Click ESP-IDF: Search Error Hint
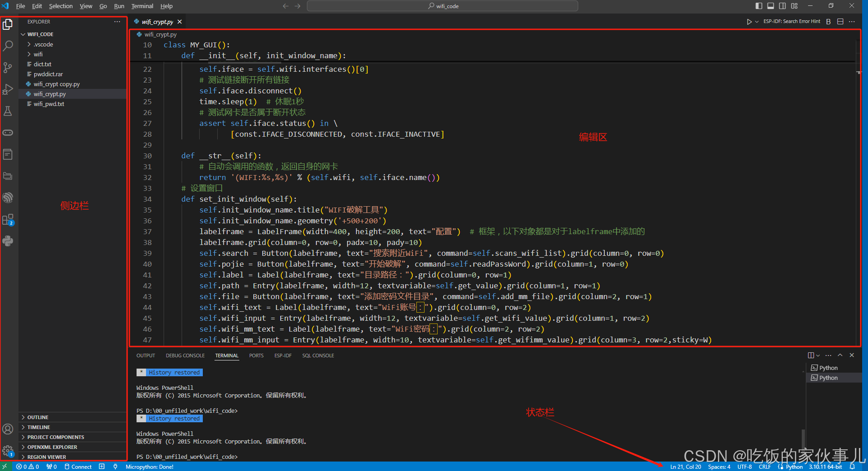The width and height of the screenshot is (868, 471). coord(792,21)
